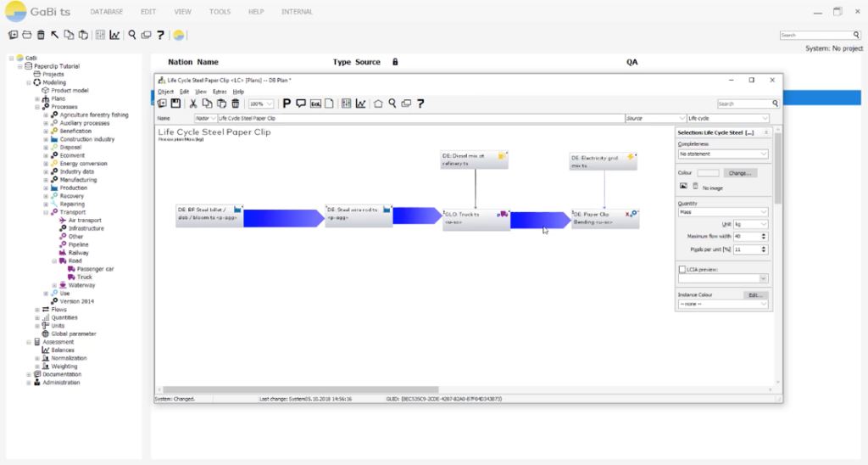
Task: Click the Paste icon in main GaBi toolbar
Action: [x=83, y=35]
